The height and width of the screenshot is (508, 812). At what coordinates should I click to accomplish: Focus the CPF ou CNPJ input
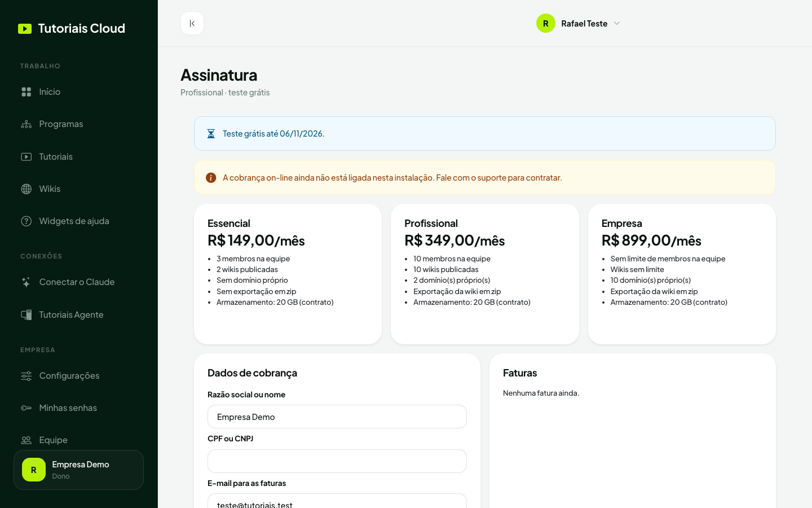pyautogui.click(x=337, y=461)
